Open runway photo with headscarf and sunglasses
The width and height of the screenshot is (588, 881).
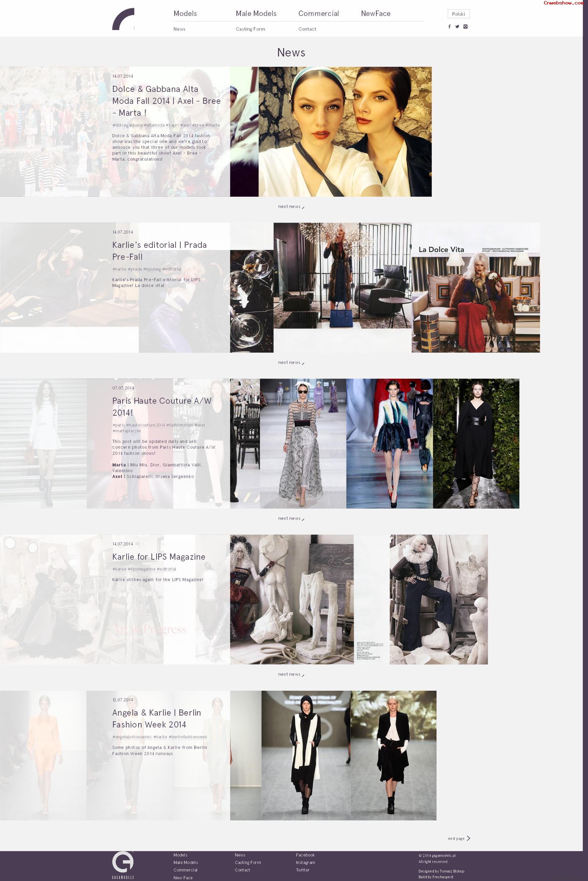[303, 444]
